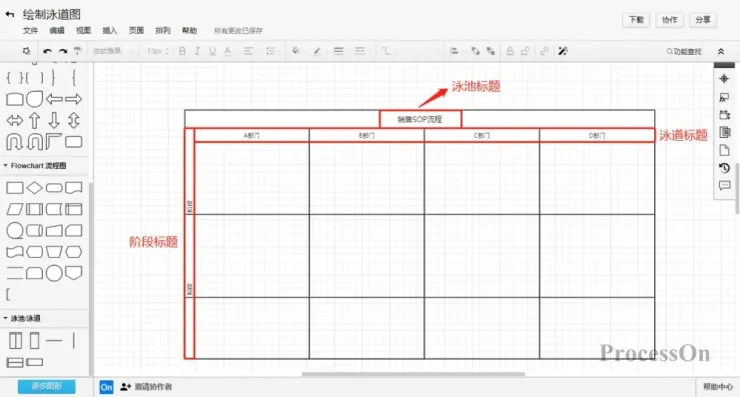The image size is (740, 397).
Task: Click the 销售SOP流程 pool title
Action: (420, 119)
